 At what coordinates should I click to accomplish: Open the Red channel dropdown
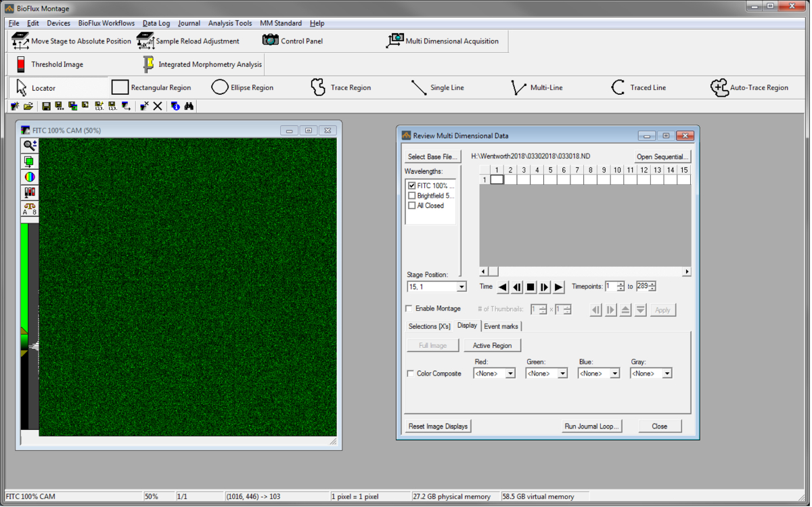point(510,374)
